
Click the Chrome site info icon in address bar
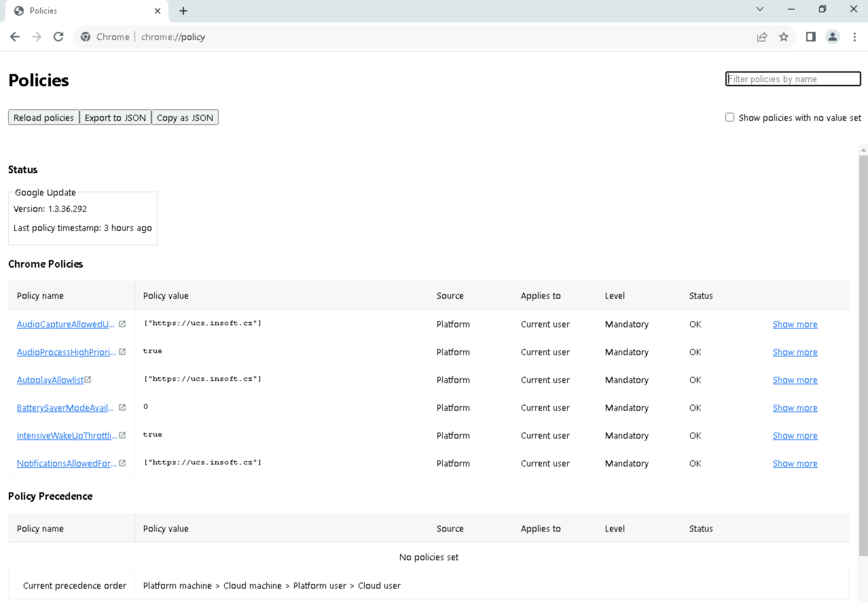[x=86, y=37]
